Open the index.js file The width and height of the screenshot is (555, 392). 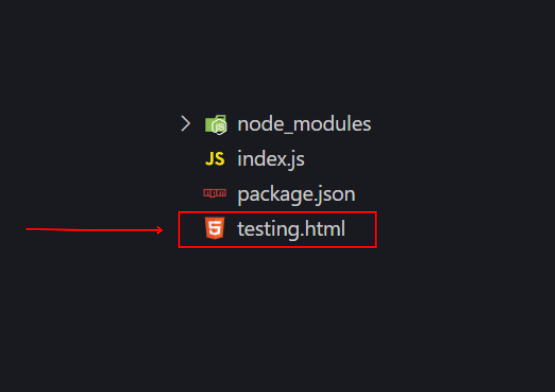271,159
